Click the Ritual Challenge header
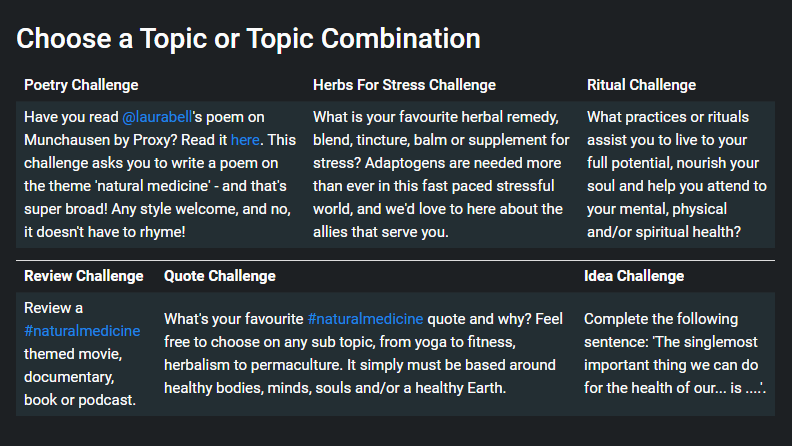792x446 pixels. [641, 85]
